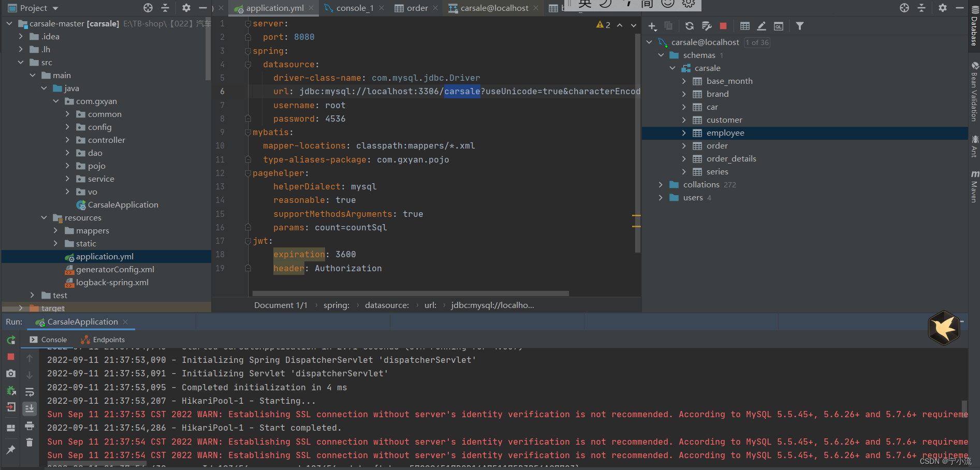Click the New (+) datasource button in Database toolbar
This screenshot has height=470, width=980.
click(x=652, y=26)
